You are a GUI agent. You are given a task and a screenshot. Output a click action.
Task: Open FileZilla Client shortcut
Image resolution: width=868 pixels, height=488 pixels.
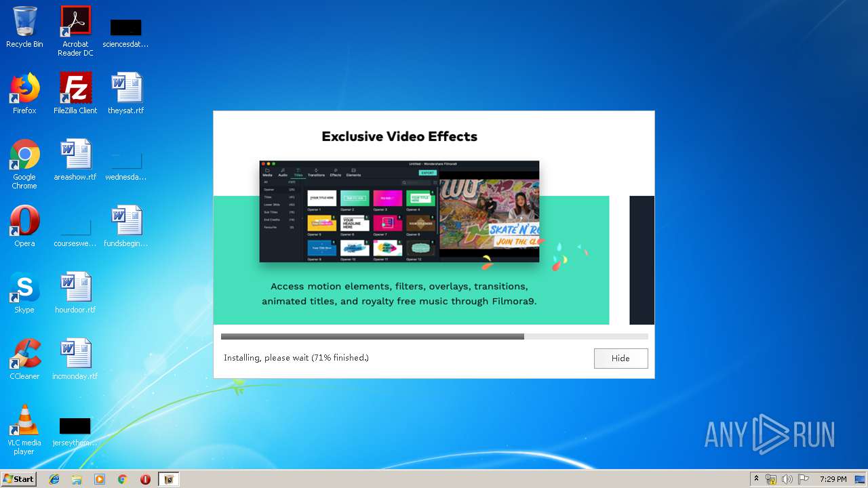pos(75,94)
